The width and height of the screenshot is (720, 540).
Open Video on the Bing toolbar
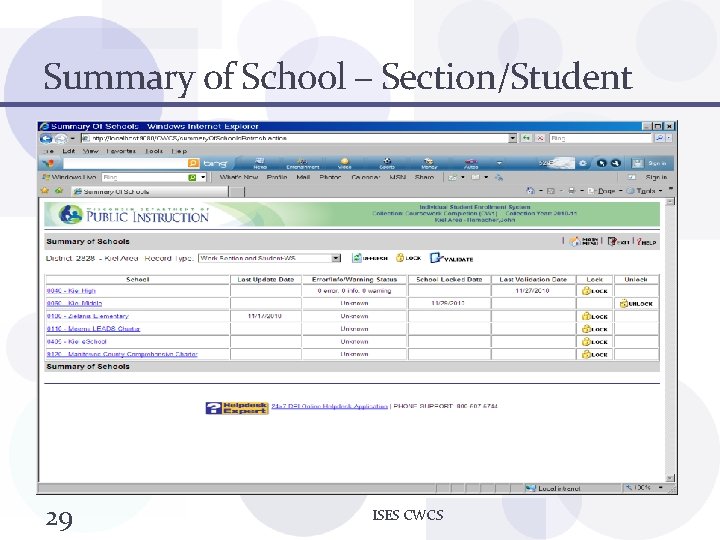(x=344, y=163)
